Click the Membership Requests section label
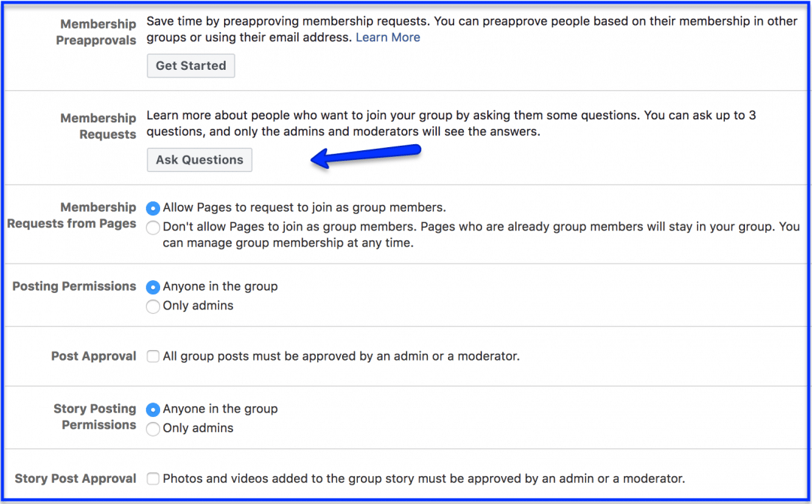 tap(98, 126)
